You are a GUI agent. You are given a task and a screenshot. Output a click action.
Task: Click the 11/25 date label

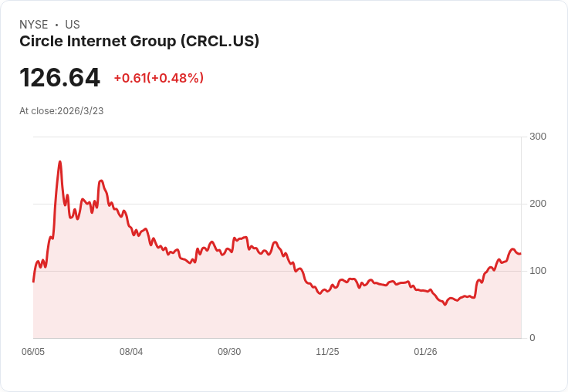tap(327, 351)
